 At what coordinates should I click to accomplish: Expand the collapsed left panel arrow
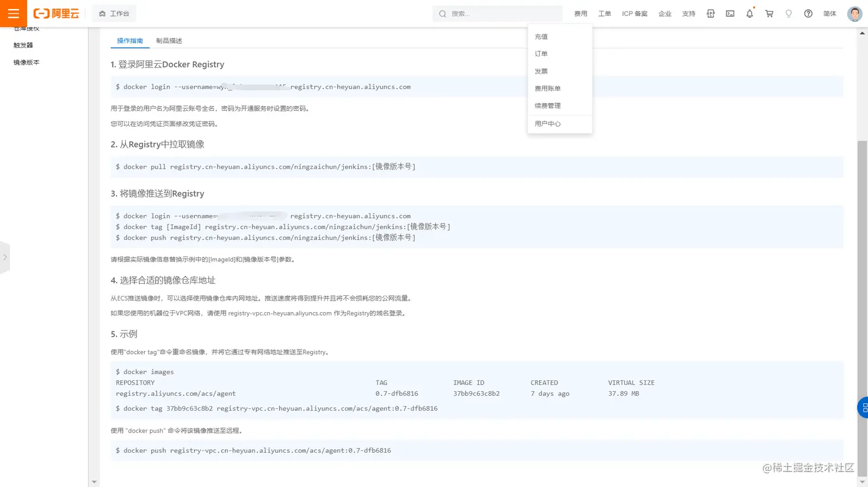[x=5, y=257]
